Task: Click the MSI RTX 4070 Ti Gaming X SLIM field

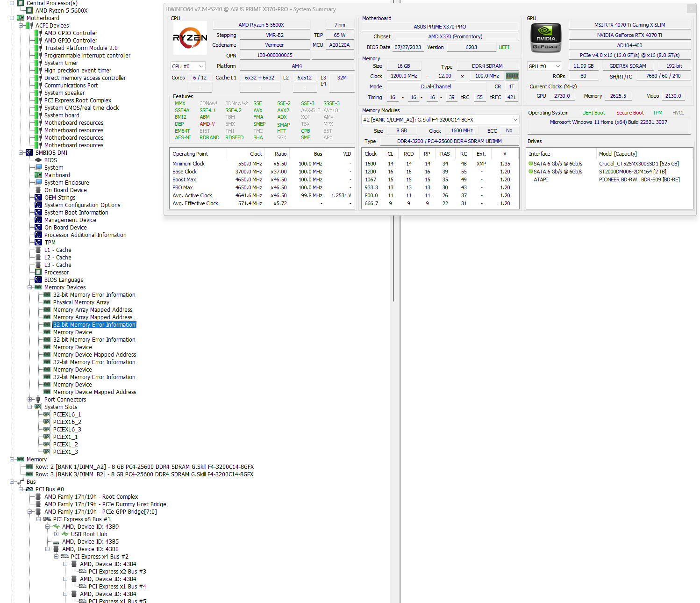Action: (629, 25)
